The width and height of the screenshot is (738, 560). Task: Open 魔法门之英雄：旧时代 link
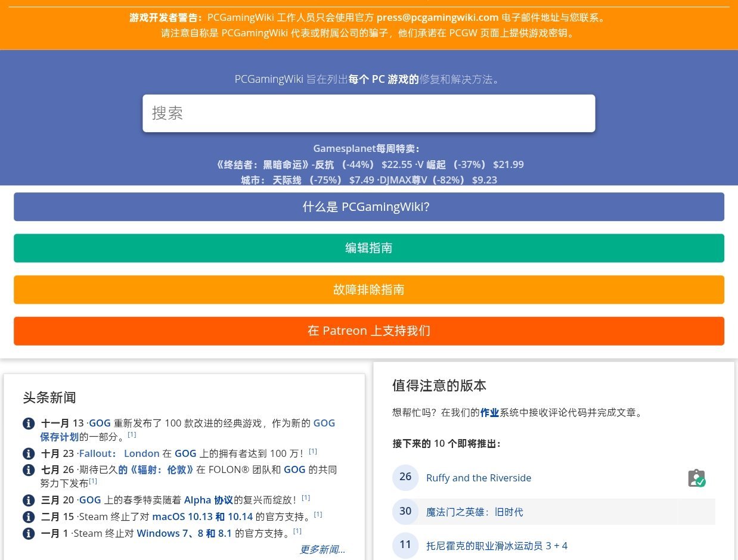[x=475, y=512]
